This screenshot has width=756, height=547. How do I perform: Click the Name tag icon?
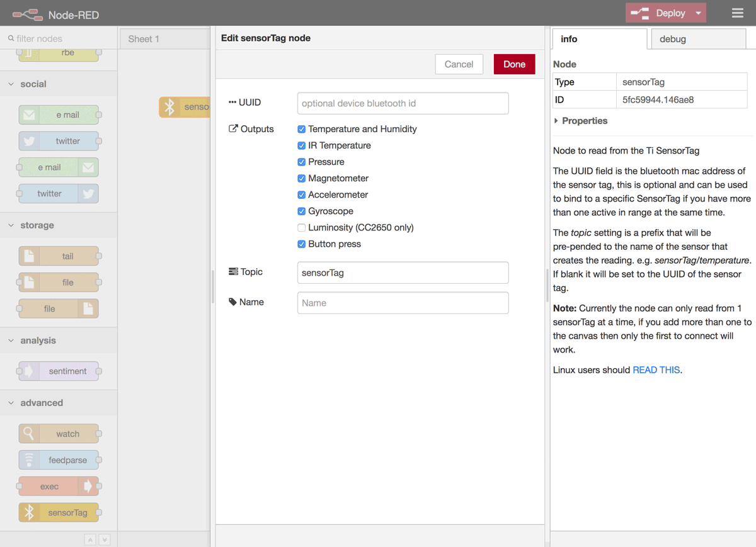point(233,302)
